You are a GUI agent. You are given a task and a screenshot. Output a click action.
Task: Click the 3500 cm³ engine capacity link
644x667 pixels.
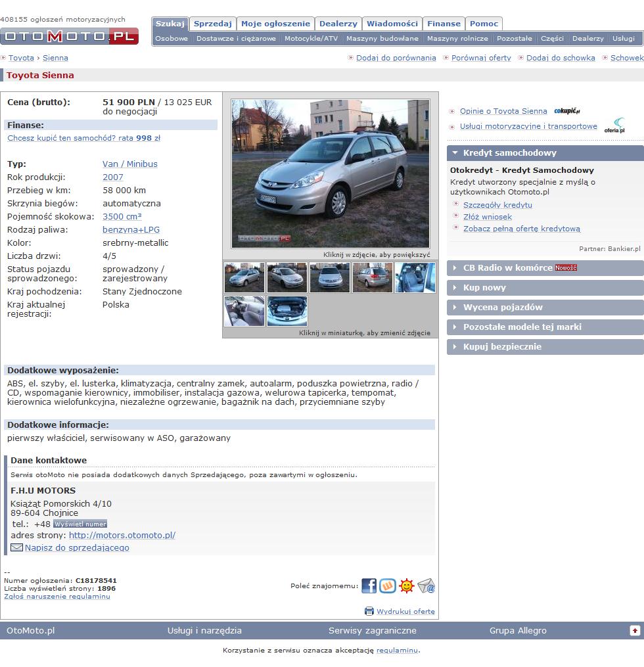(122, 216)
